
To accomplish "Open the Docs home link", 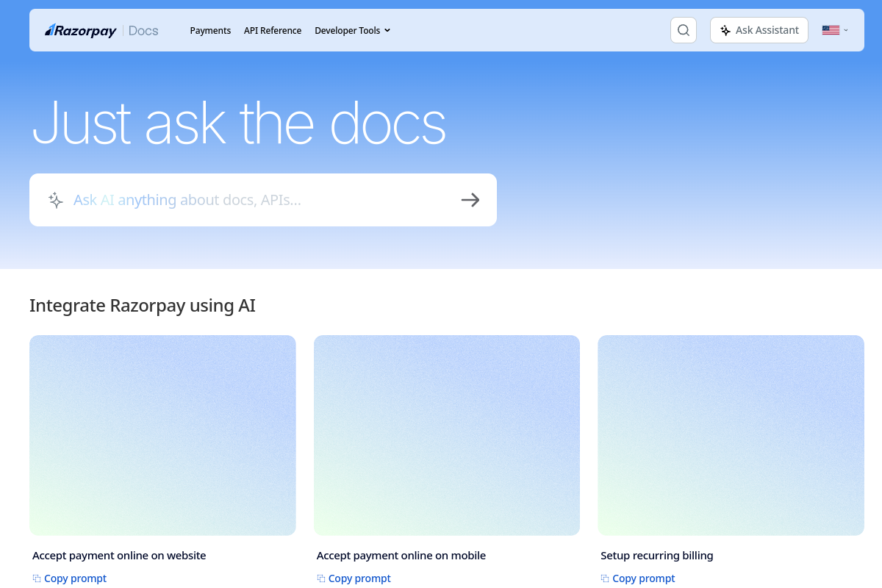I will [143, 30].
